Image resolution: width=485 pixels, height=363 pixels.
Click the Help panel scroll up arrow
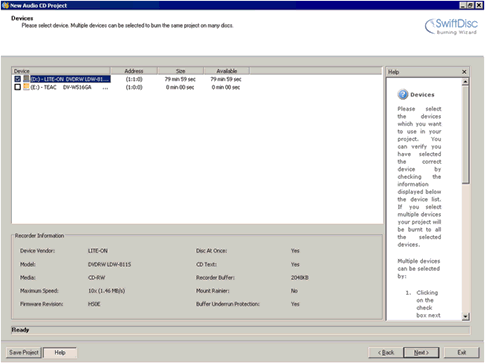[x=465, y=82]
